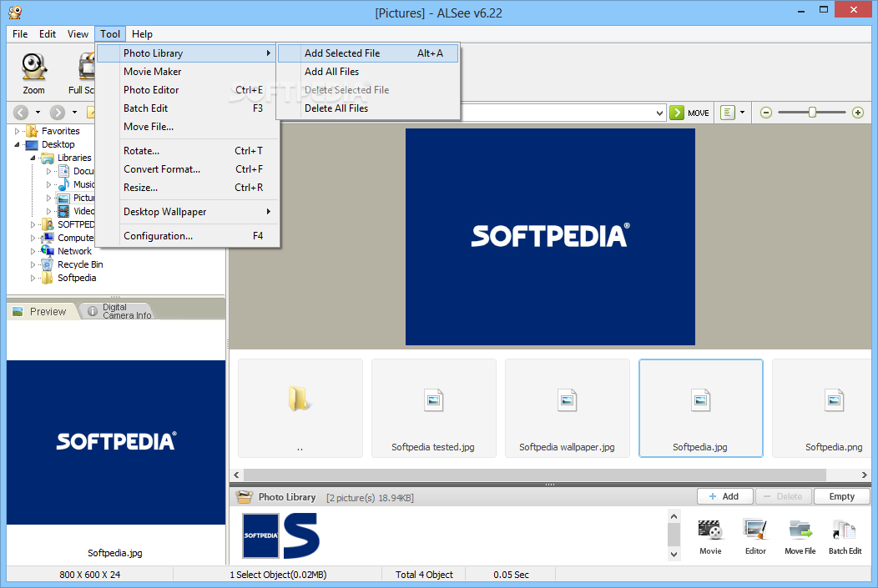
Task: Click the Add button in Photo Library
Action: (725, 496)
